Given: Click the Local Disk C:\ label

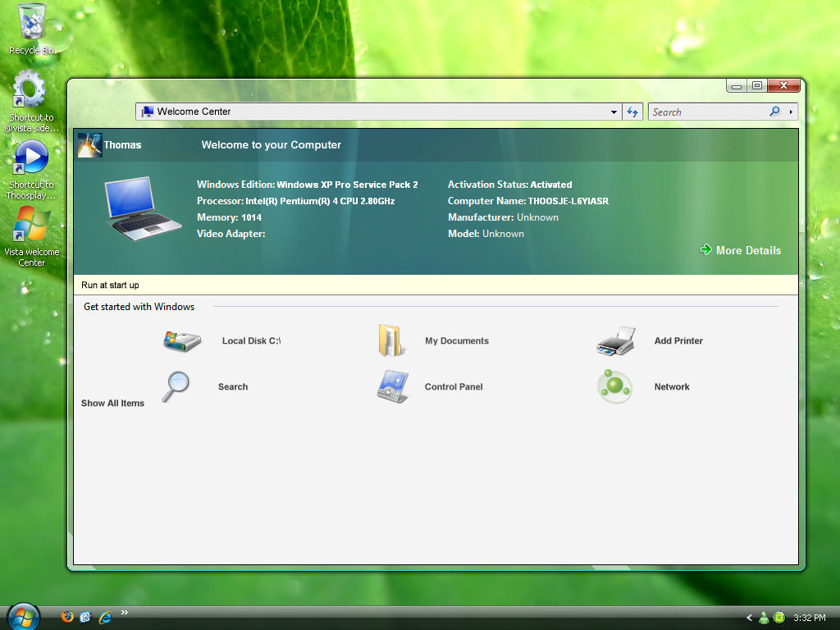Looking at the screenshot, I should (x=251, y=340).
